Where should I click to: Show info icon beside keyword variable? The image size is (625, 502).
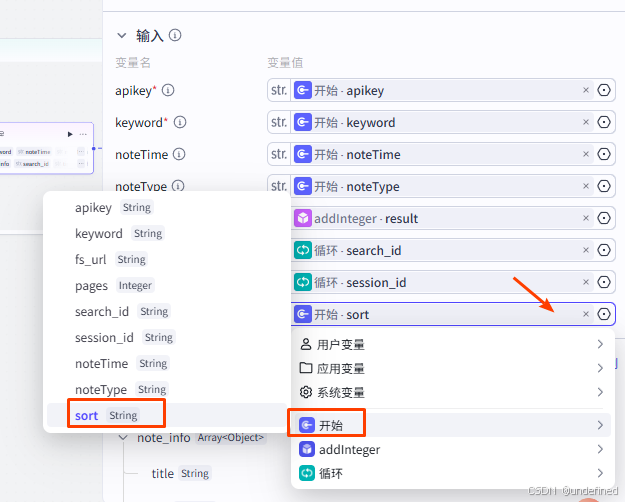tap(180, 122)
